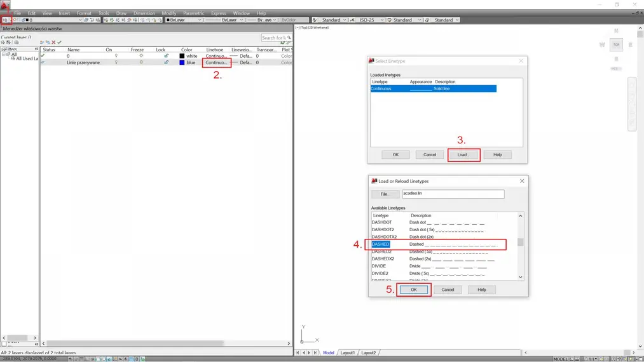Click blue color swatch of Linie przerywane
This screenshot has height=362, width=644.
pyautogui.click(x=182, y=62)
